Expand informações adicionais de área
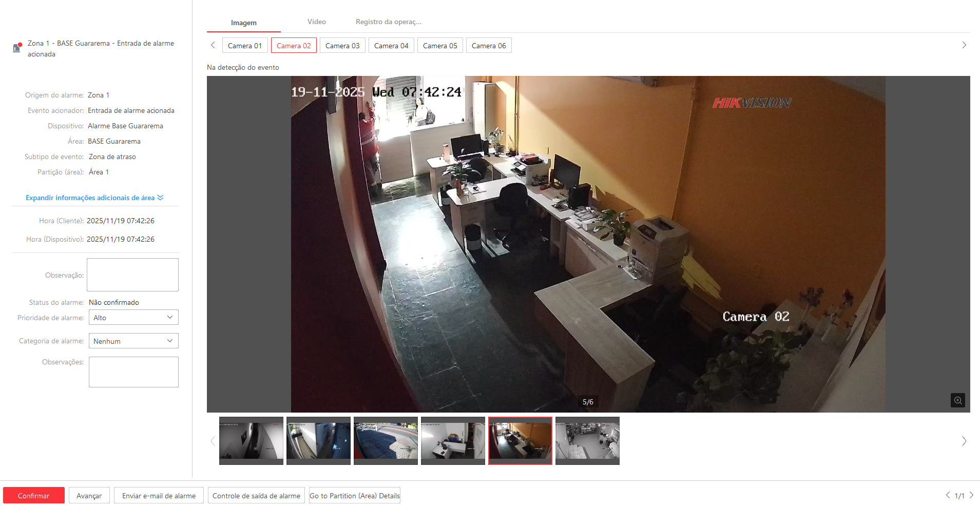Viewport: 980px width, 507px height. coord(94,198)
